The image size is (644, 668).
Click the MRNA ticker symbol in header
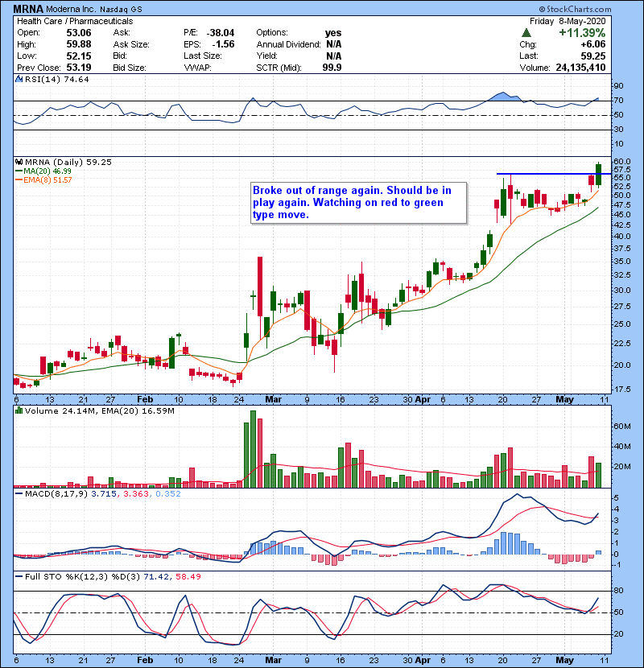(28, 9)
